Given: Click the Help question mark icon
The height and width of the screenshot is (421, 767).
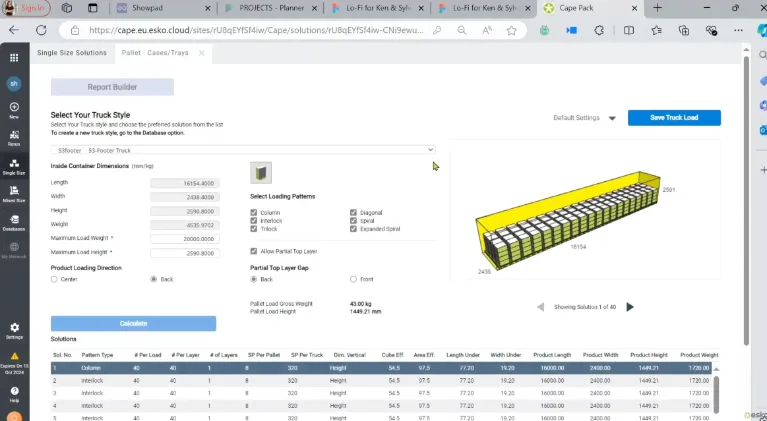Looking at the screenshot, I should 14,393.
